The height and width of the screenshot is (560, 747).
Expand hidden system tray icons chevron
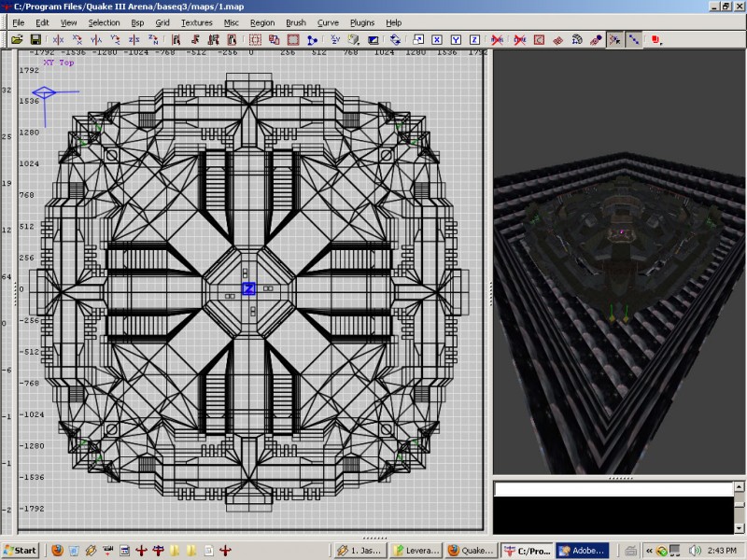(649, 551)
